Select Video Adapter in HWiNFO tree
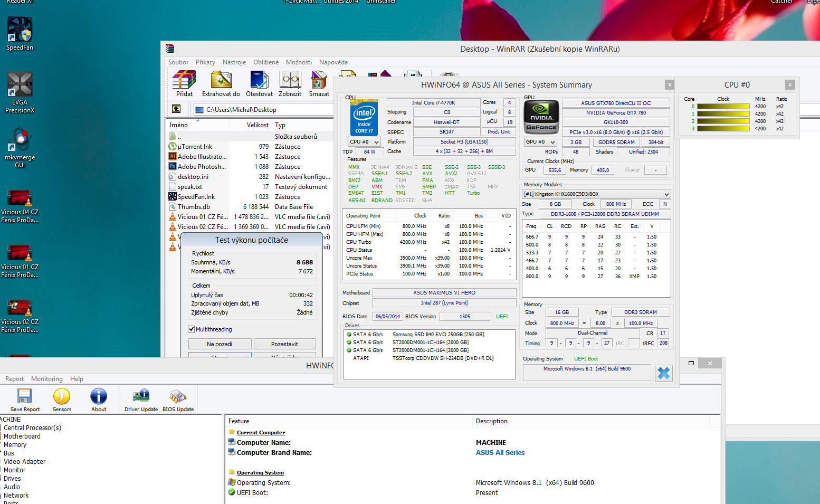820x504 pixels. [25, 462]
